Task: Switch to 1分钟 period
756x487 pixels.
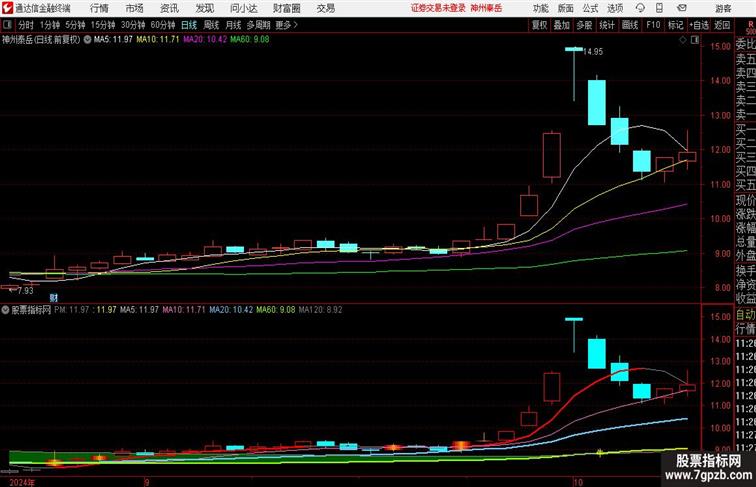Action: (x=50, y=25)
